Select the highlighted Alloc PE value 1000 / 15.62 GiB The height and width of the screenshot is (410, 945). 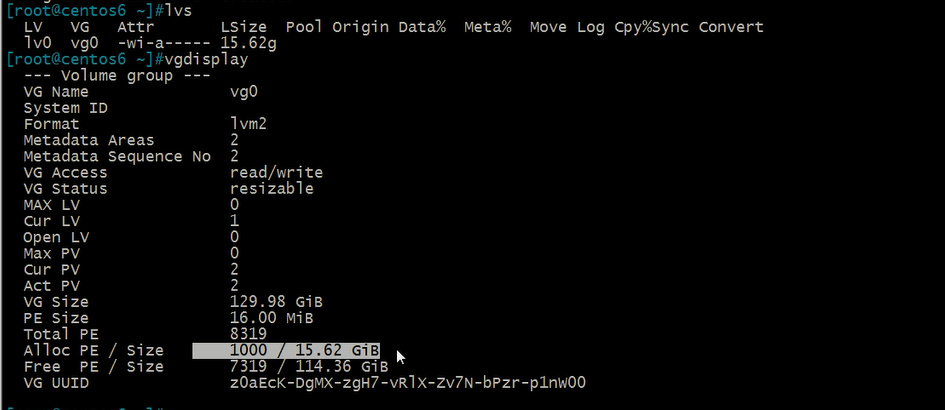304,350
